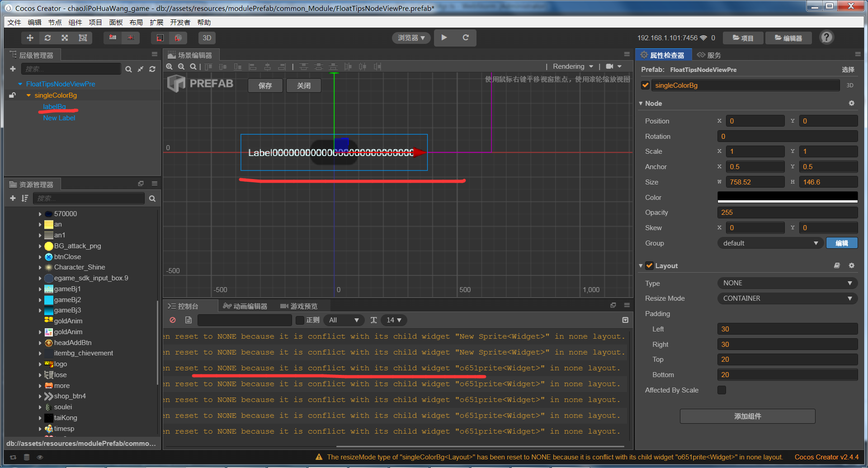Click the database icon in status bar

coord(27,457)
